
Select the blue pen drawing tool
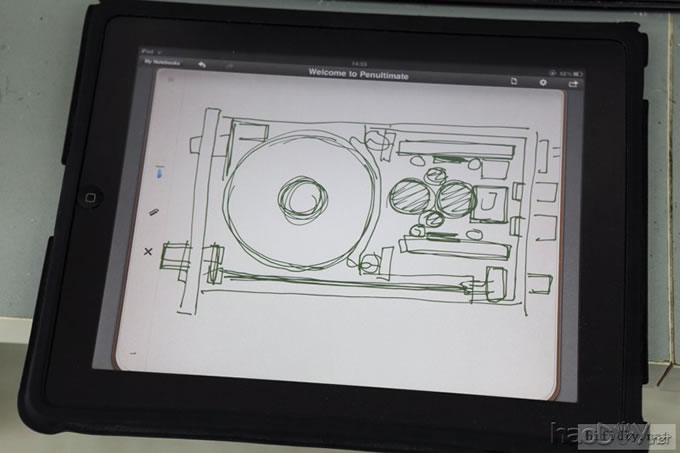point(159,175)
